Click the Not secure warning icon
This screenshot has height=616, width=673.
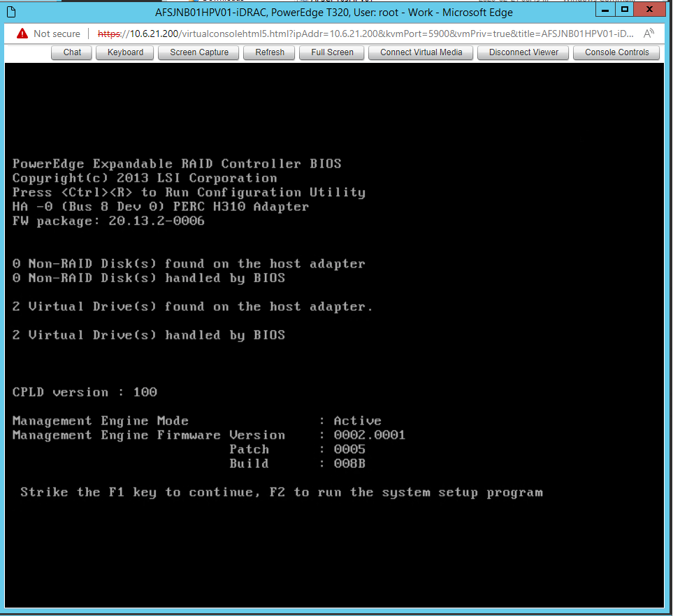tap(22, 34)
